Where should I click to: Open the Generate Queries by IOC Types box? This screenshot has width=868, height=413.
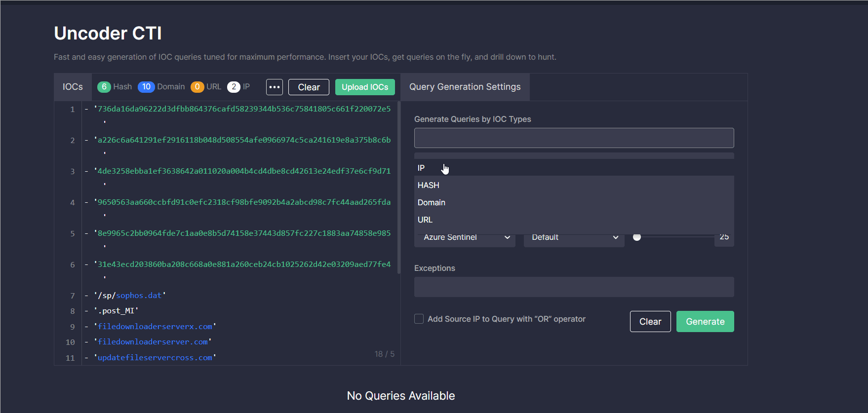point(574,138)
